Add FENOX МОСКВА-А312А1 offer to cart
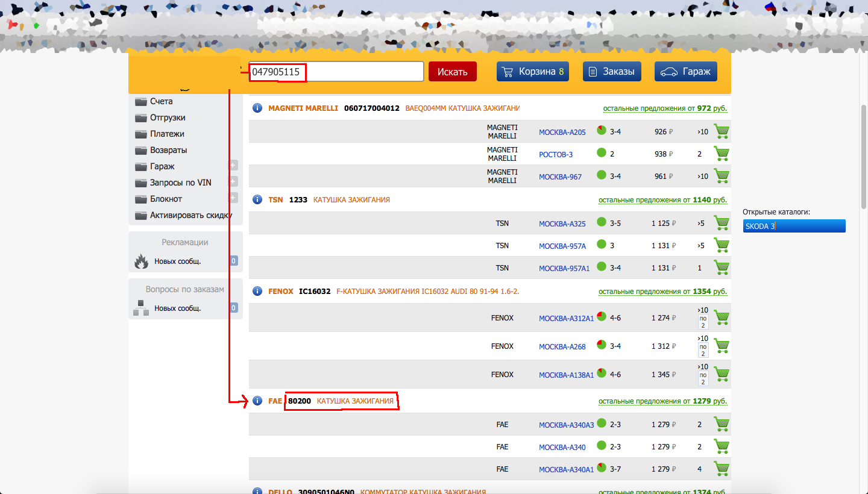 (x=722, y=317)
